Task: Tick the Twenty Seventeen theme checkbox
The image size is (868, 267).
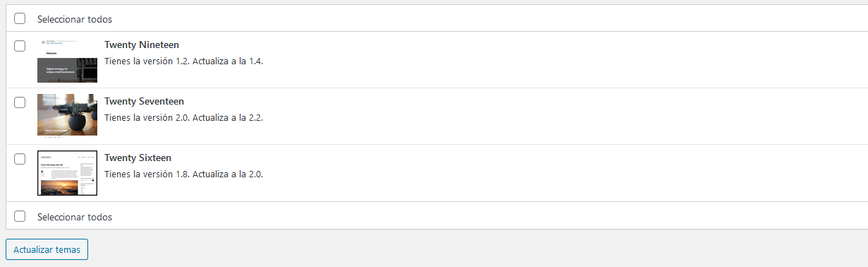Action: pos(20,102)
